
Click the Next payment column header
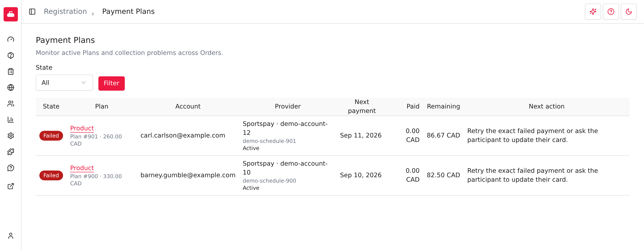pyautogui.click(x=362, y=106)
